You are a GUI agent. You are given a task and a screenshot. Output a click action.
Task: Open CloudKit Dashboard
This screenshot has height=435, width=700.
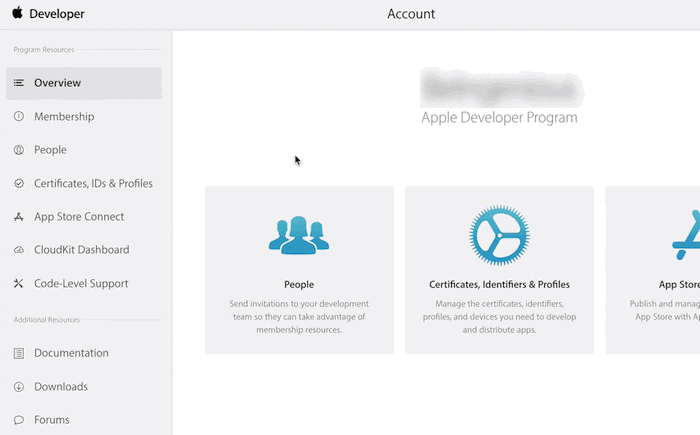82,250
